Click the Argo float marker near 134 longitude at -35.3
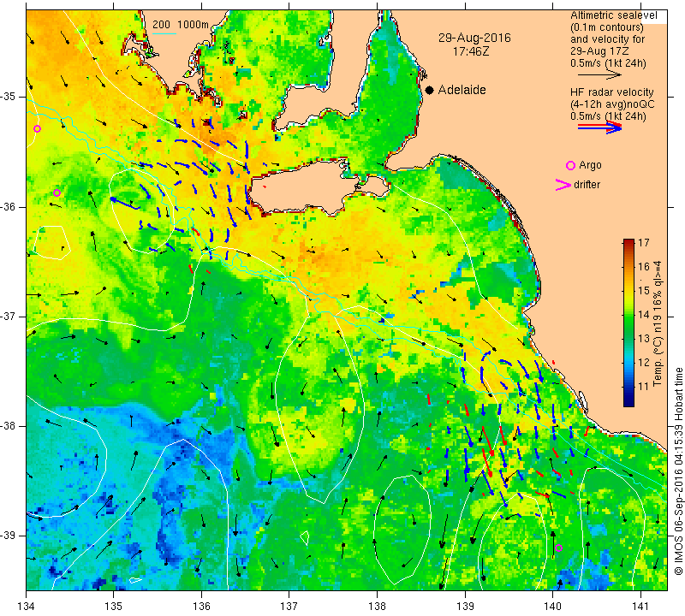685x616 pixels. 37,129
